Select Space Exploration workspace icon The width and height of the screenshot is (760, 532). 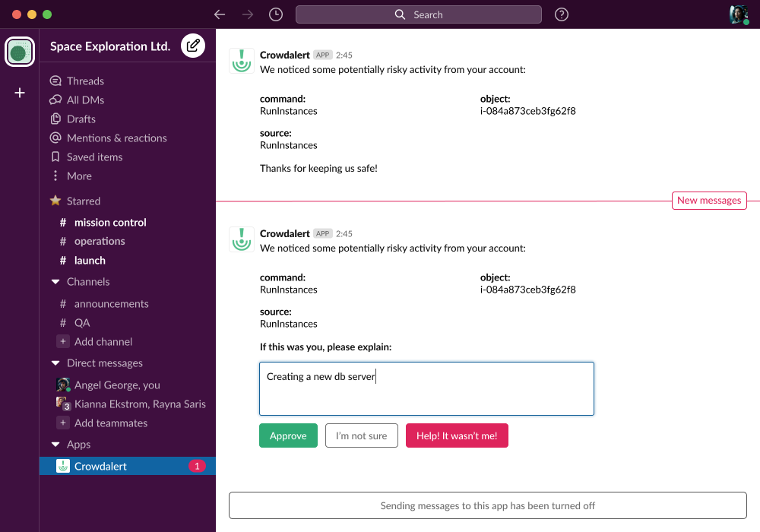point(20,52)
